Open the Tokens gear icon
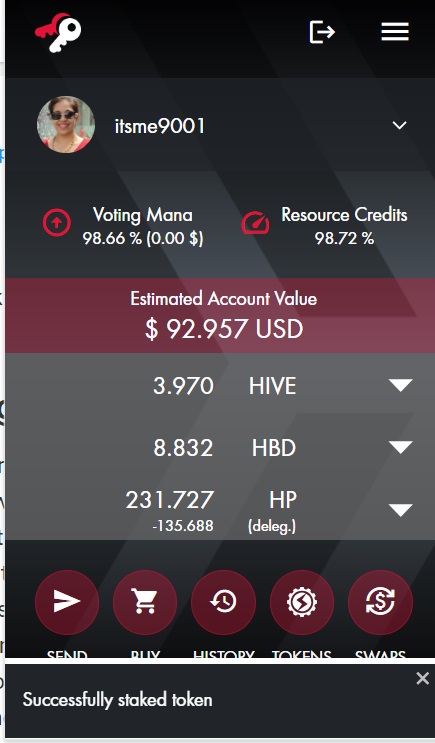This screenshot has width=435, height=743. point(302,602)
